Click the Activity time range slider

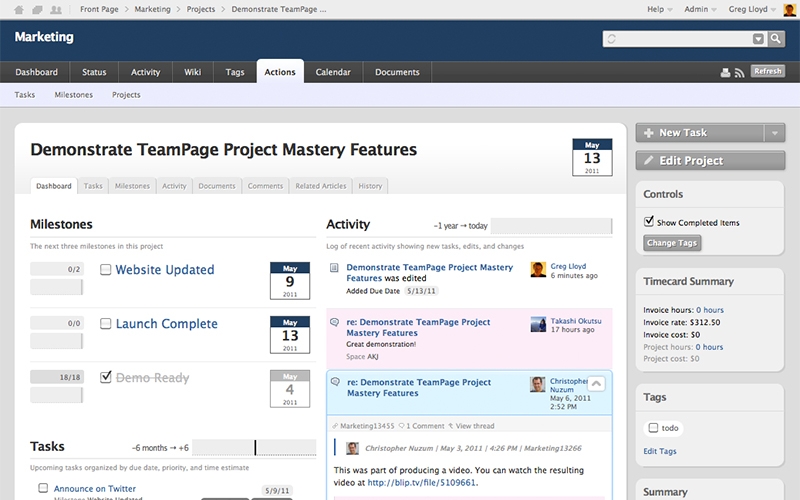[x=549, y=225]
